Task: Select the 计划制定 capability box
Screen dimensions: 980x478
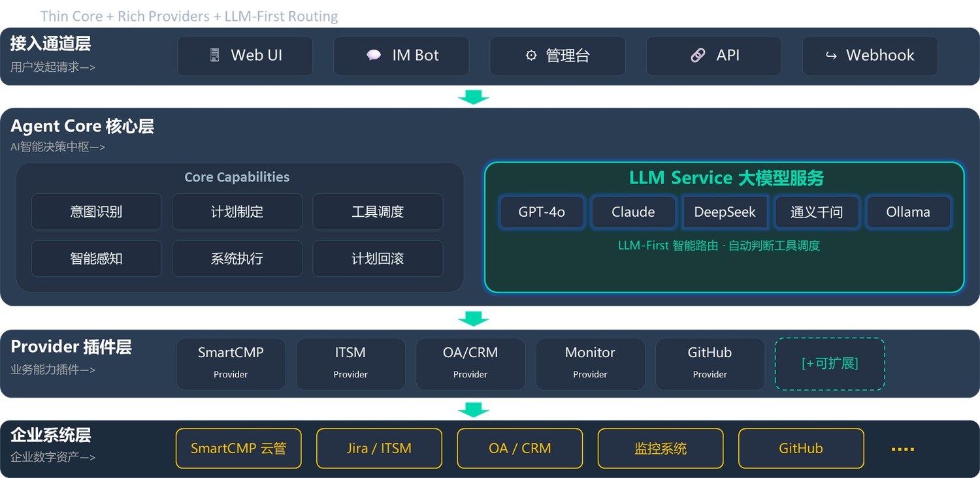Action: click(x=237, y=212)
